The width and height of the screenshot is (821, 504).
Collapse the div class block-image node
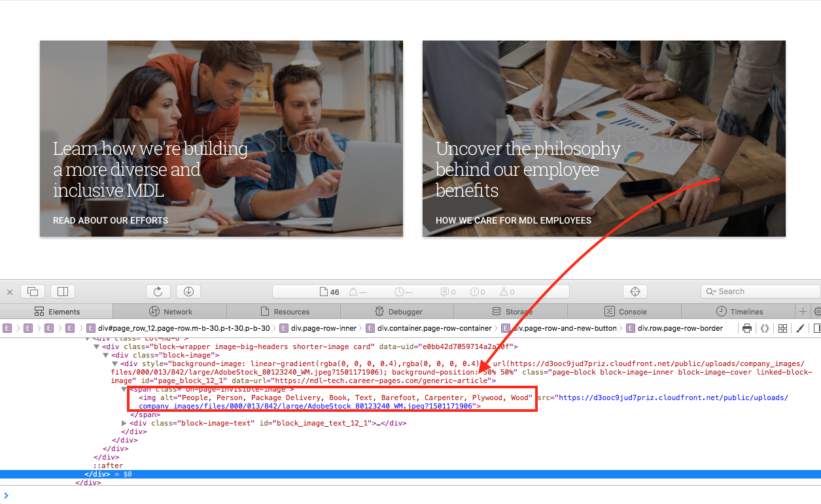[x=106, y=355]
